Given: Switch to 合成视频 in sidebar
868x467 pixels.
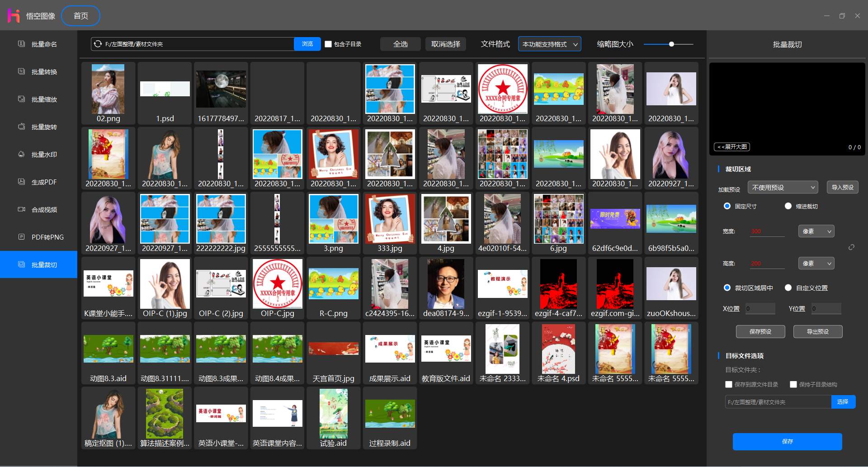Looking at the screenshot, I should coord(38,209).
